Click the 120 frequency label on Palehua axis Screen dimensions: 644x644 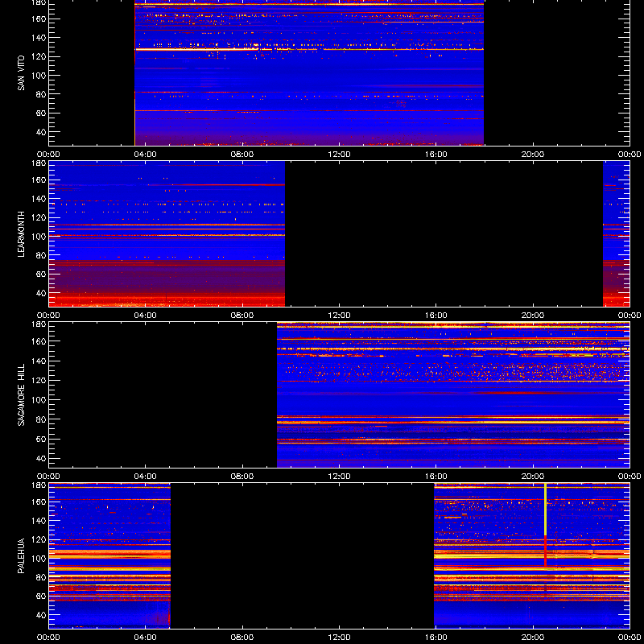[x=40, y=539]
